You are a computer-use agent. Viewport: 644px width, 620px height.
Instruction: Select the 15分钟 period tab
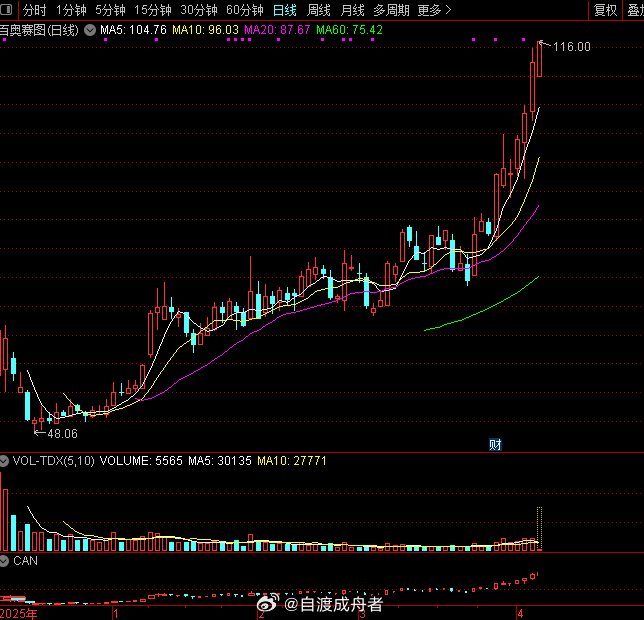pyautogui.click(x=153, y=10)
